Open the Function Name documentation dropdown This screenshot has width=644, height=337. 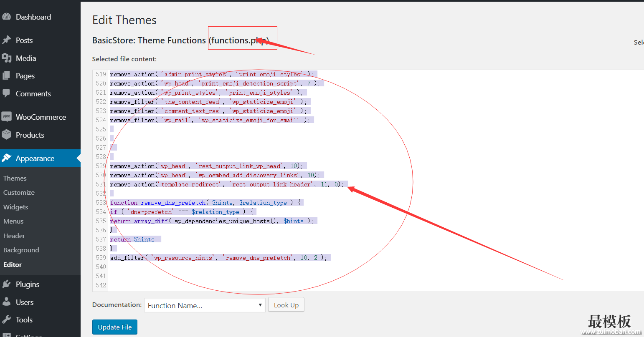[x=205, y=305]
